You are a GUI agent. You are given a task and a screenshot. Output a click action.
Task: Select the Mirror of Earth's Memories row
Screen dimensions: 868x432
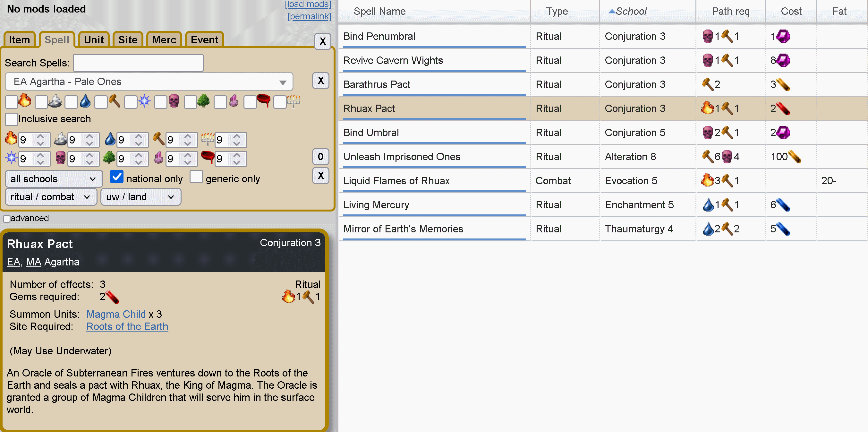pos(603,229)
